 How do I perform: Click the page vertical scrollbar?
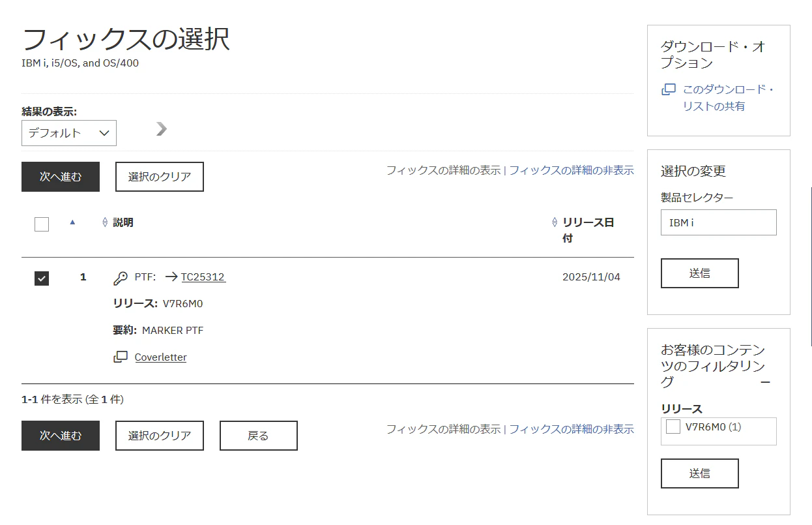(811, 266)
